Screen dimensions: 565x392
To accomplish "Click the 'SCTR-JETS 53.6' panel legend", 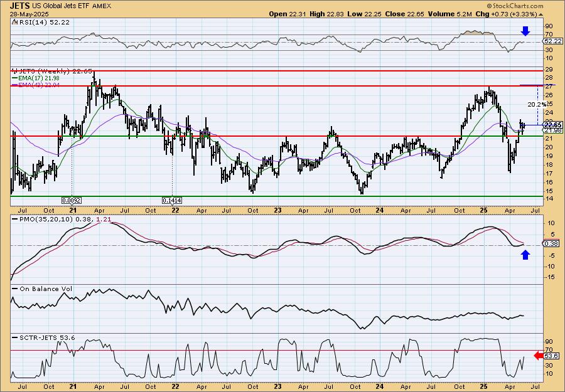I will 43,337.
